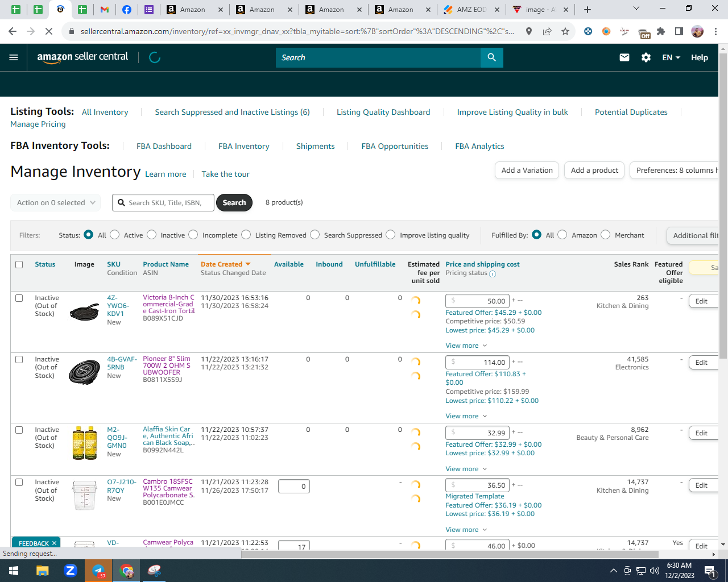Go back with the browser back arrow
Image resolution: width=728 pixels, height=582 pixels.
click(13, 31)
